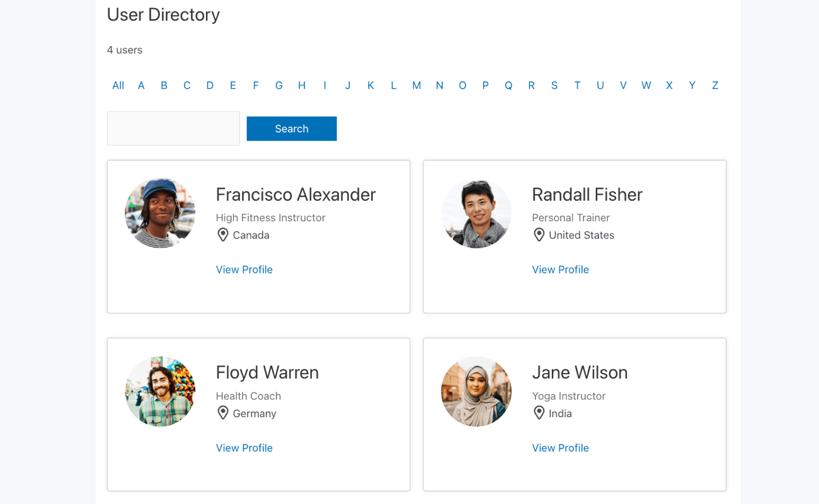Filter users by letter T
819x504 pixels.
pyautogui.click(x=577, y=86)
